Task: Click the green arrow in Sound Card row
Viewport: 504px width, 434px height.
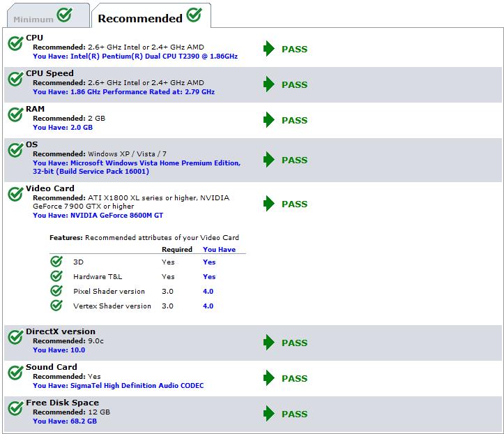Action: (268, 378)
